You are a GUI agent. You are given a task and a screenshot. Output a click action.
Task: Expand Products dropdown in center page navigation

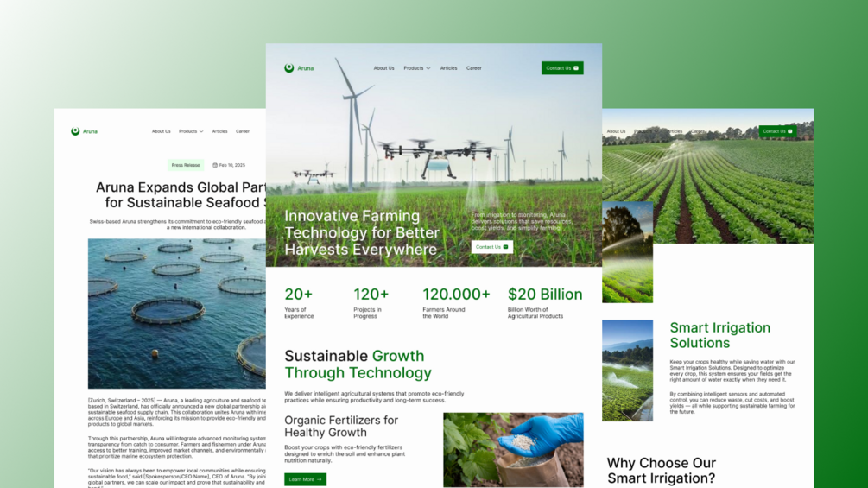[x=417, y=68]
